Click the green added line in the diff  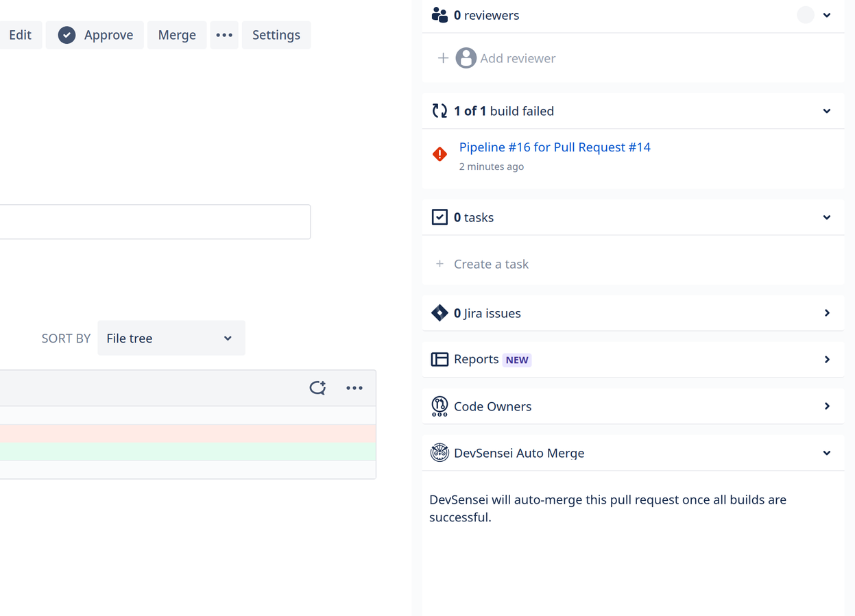click(x=188, y=451)
